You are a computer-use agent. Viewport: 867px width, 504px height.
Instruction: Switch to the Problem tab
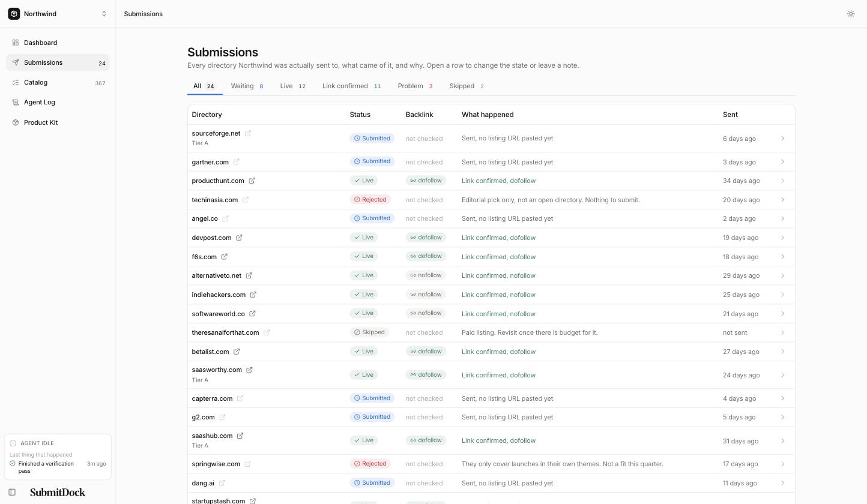[x=415, y=86]
